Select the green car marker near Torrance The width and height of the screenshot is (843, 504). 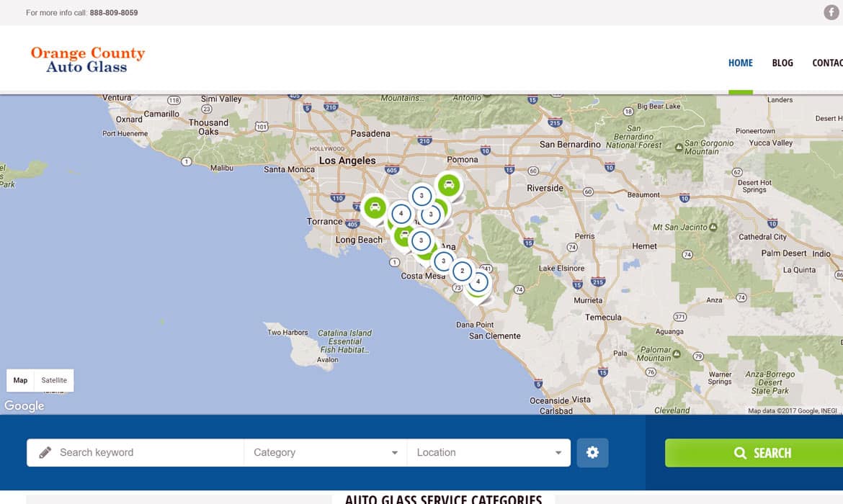(375, 207)
